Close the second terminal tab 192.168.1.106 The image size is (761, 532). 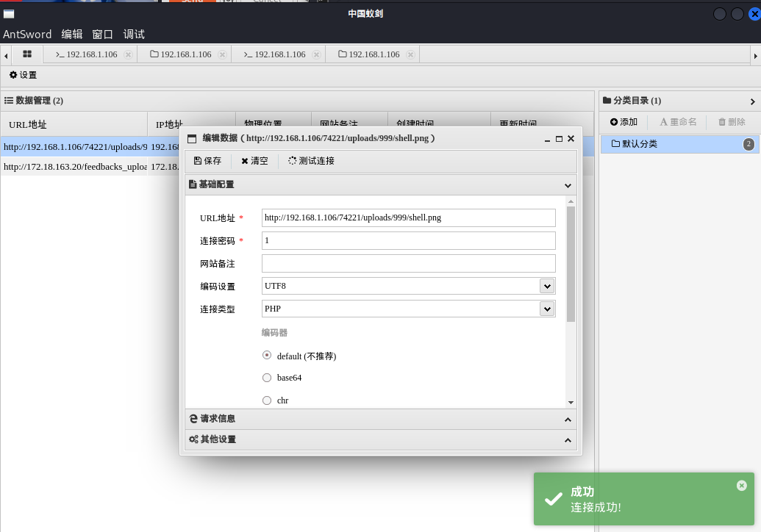(x=316, y=54)
